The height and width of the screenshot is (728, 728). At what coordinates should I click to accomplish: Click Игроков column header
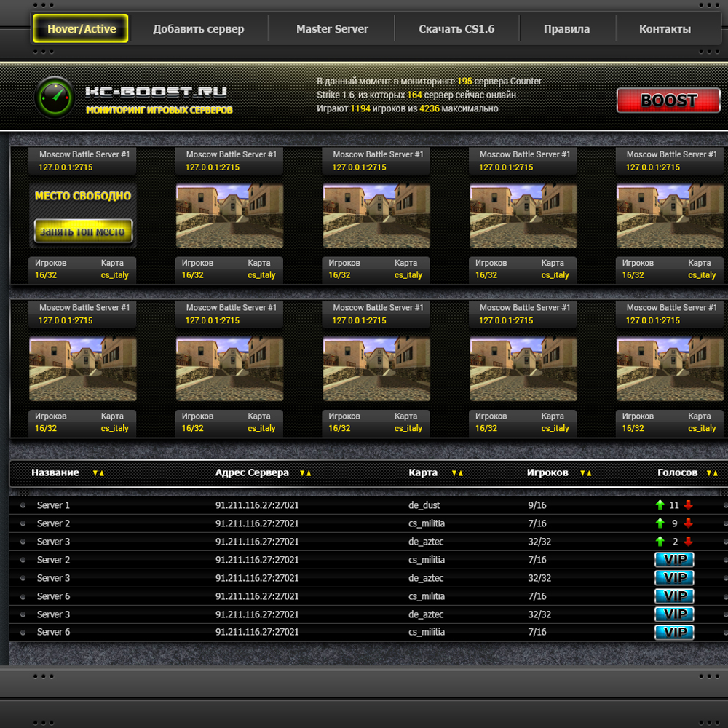pos(547,472)
